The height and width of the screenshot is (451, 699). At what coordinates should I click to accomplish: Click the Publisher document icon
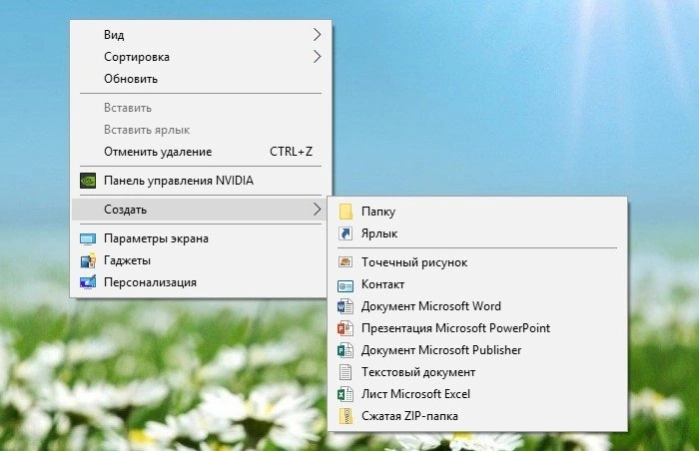pyautogui.click(x=345, y=350)
